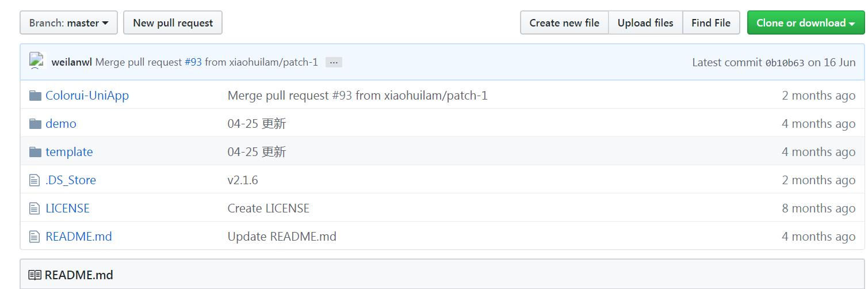Open the Branch: master dropdown
This screenshot has height=289, width=868.
[68, 23]
